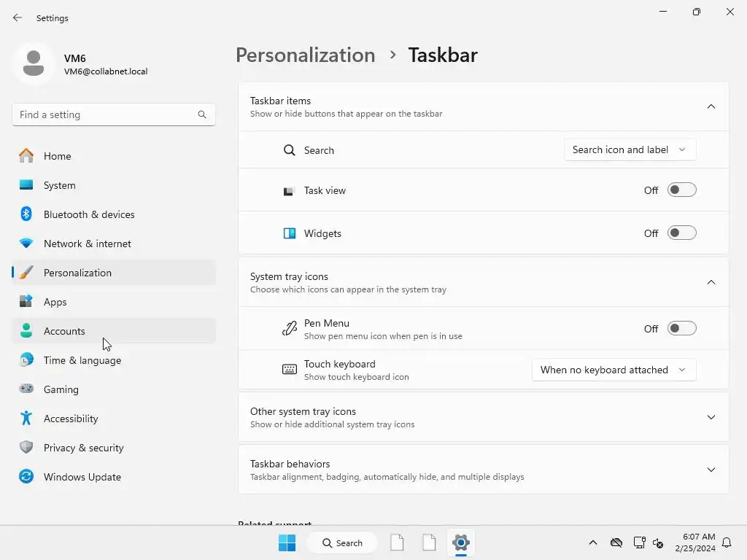The width and height of the screenshot is (747, 560).
Task: Click the Search magnifier icon in Taskbar items
Action: coord(289,150)
